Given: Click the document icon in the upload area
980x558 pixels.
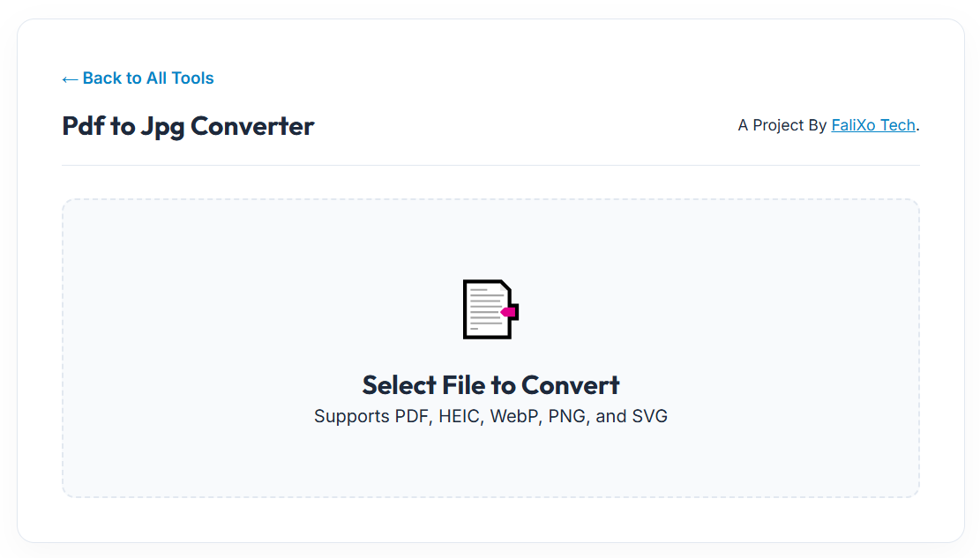Looking at the screenshot, I should [490, 309].
